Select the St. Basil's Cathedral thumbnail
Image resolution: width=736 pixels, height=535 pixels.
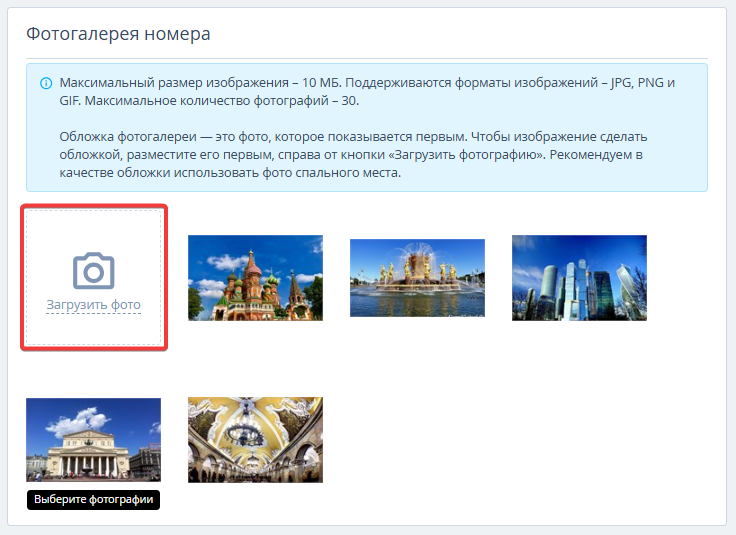[255, 278]
